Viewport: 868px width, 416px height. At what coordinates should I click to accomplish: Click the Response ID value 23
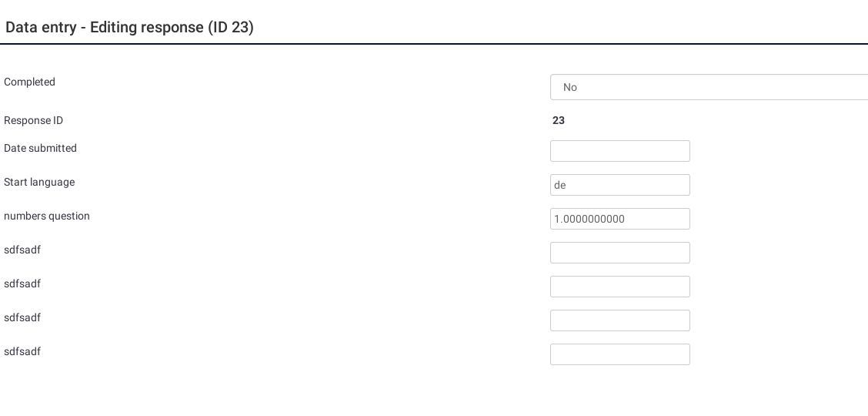coord(559,120)
